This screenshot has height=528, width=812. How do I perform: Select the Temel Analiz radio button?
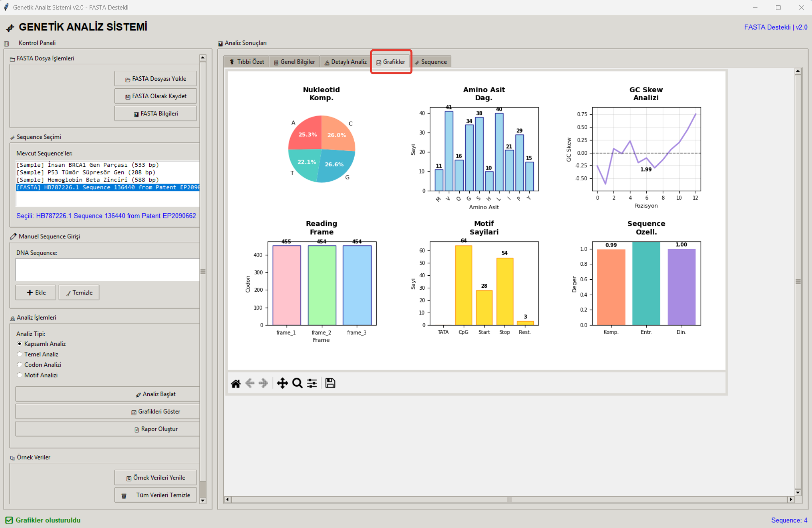(20, 354)
